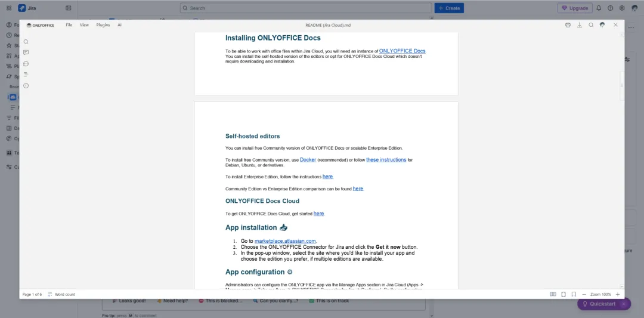Open the Plugins menu
The width and height of the screenshot is (644, 318).
(103, 25)
